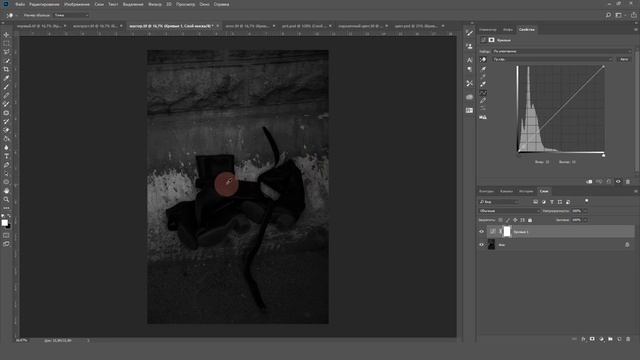Open the curves preset dropdown
Image resolution: width=640 pixels, height=360 pixels.
[562, 51]
